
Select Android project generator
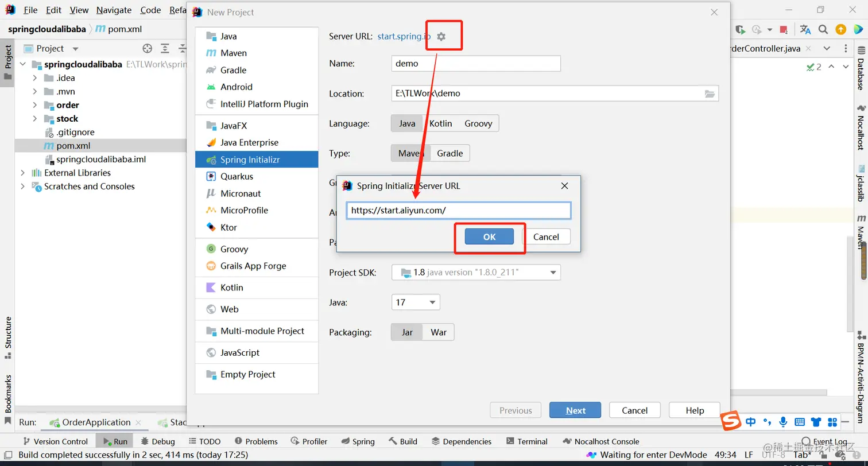pyautogui.click(x=257, y=87)
